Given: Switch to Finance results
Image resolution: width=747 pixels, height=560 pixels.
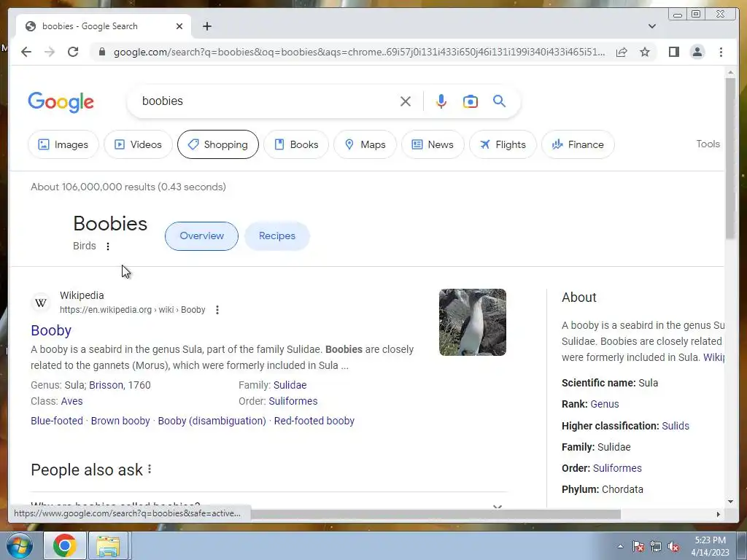Looking at the screenshot, I should (x=578, y=144).
